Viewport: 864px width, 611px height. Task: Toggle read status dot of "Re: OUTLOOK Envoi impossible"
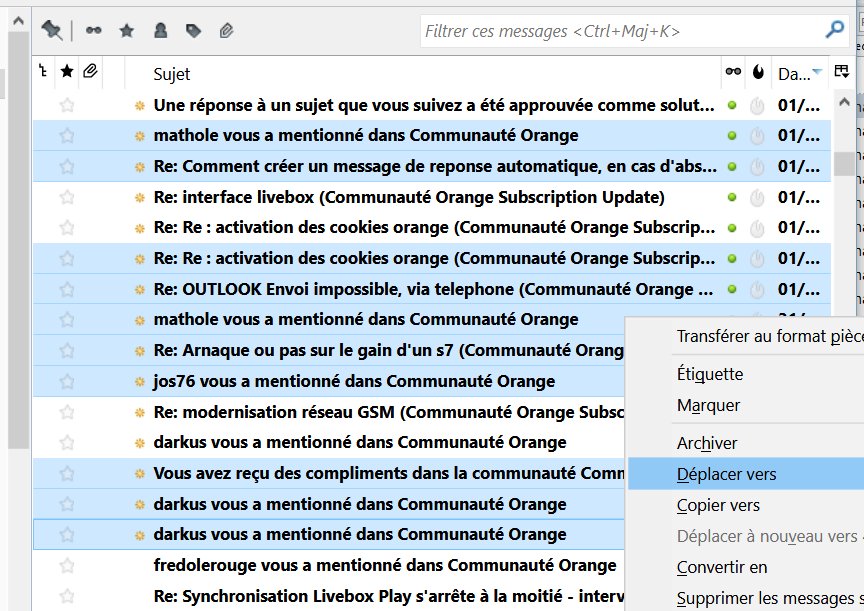click(732, 290)
